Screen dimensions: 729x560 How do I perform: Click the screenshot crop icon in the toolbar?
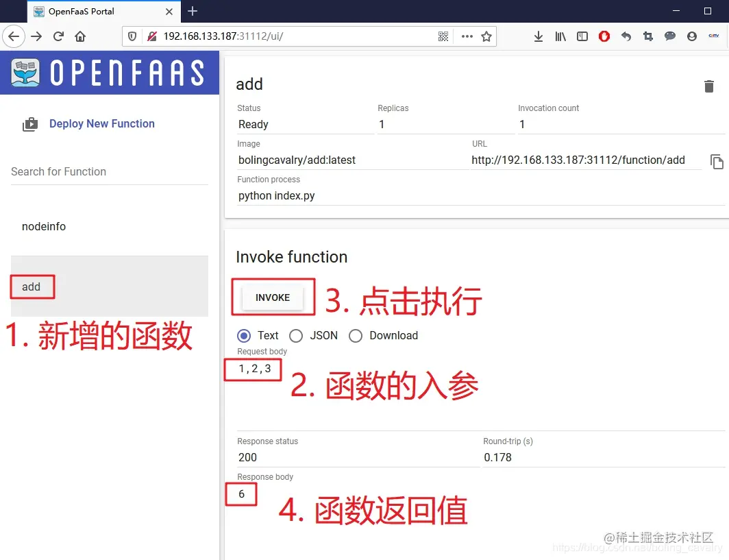648,36
